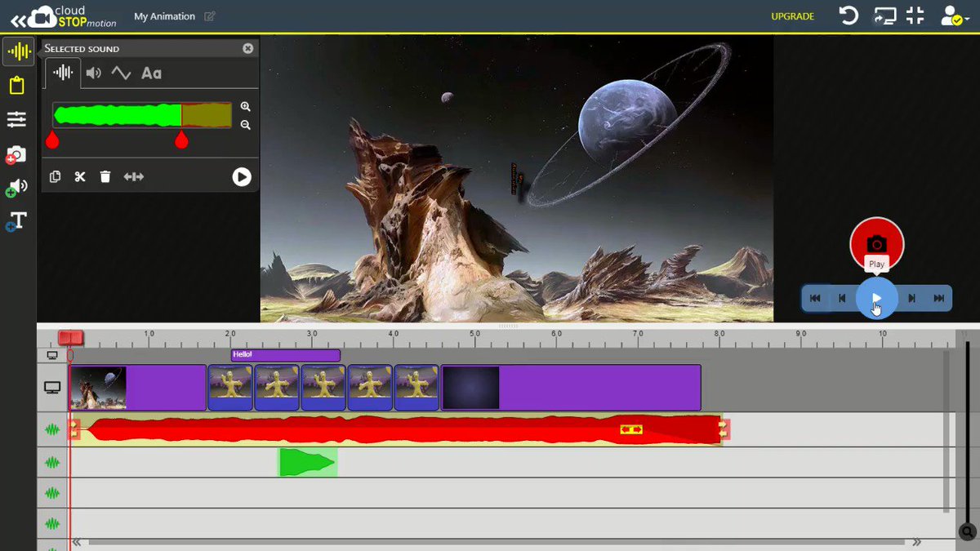The height and width of the screenshot is (551, 980).
Task: Click the red camera capture button
Action: point(876,244)
